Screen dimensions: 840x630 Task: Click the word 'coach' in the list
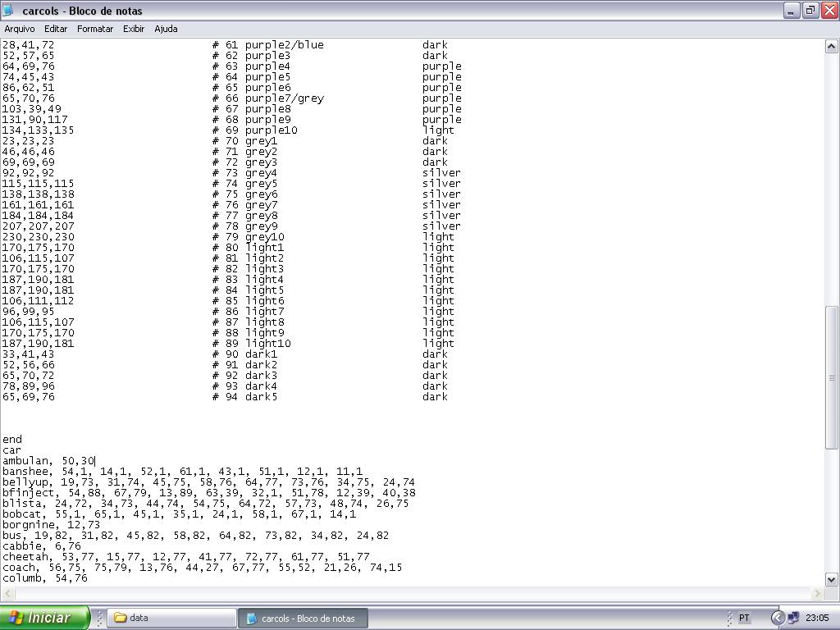click(x=19, y=568)
